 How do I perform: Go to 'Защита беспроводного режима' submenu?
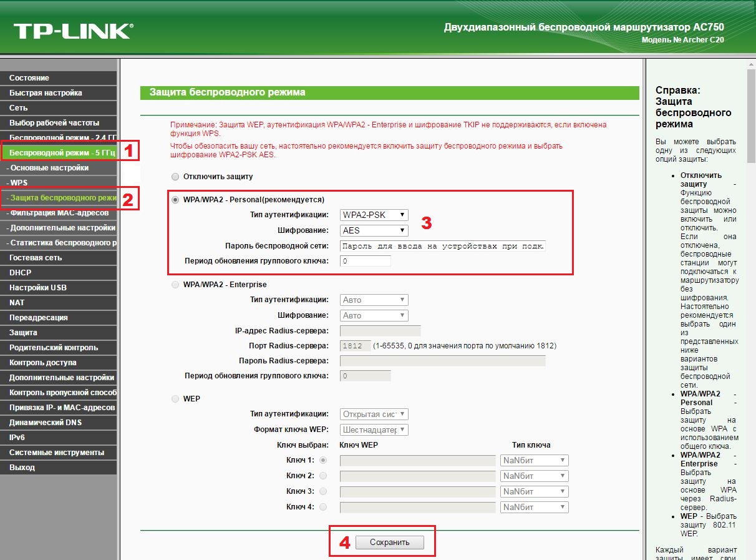58,198
